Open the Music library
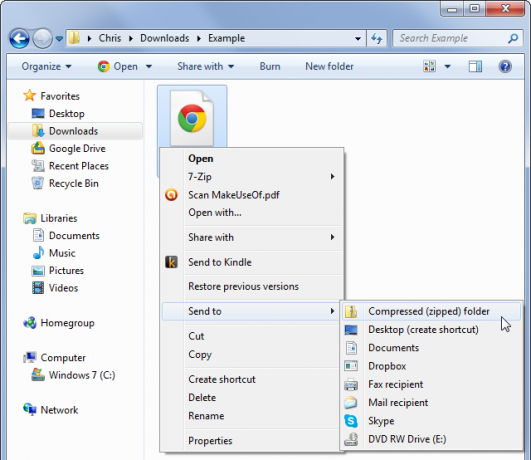531x460 pixels. [x=54, y=253]
